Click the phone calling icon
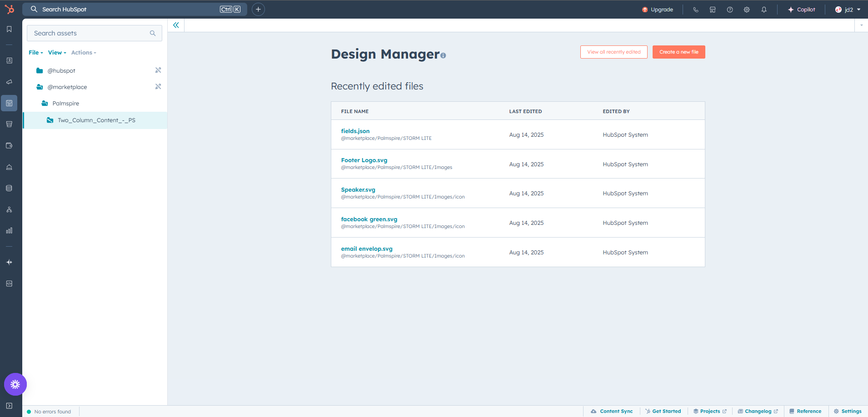Image resolution: width=868 pixels, height=417 pixels. coord(696,10)
